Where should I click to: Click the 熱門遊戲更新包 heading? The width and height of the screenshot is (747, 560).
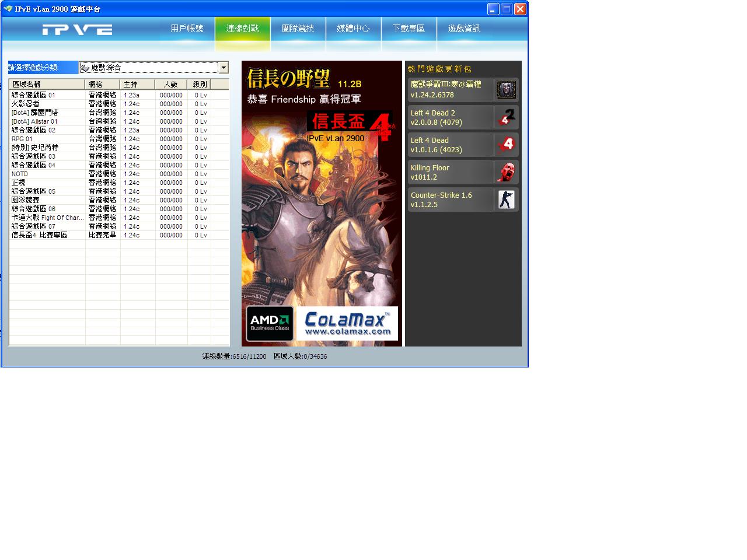(x=439, y=69)
